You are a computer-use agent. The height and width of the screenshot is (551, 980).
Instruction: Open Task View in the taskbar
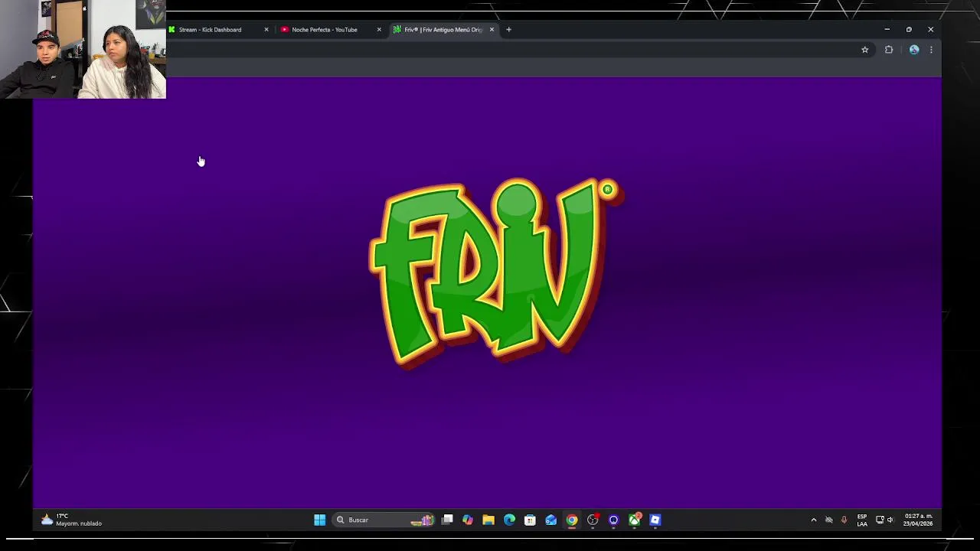click(447, 520)
